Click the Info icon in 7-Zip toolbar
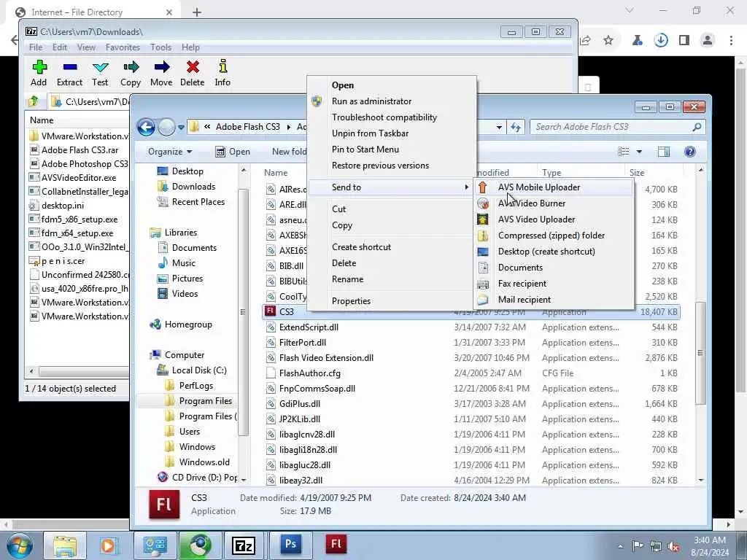The height and width of the screenshot is (560, 747). point(222,68)
